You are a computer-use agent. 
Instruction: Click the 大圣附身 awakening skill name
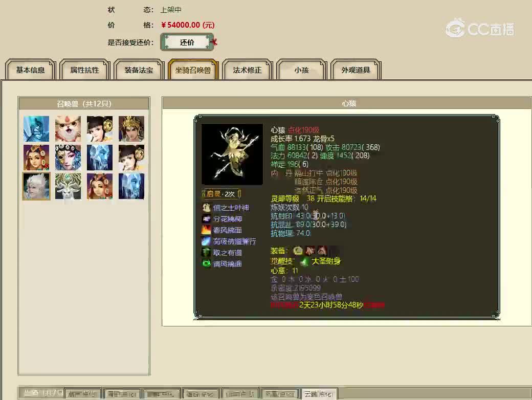pos(326,261)
